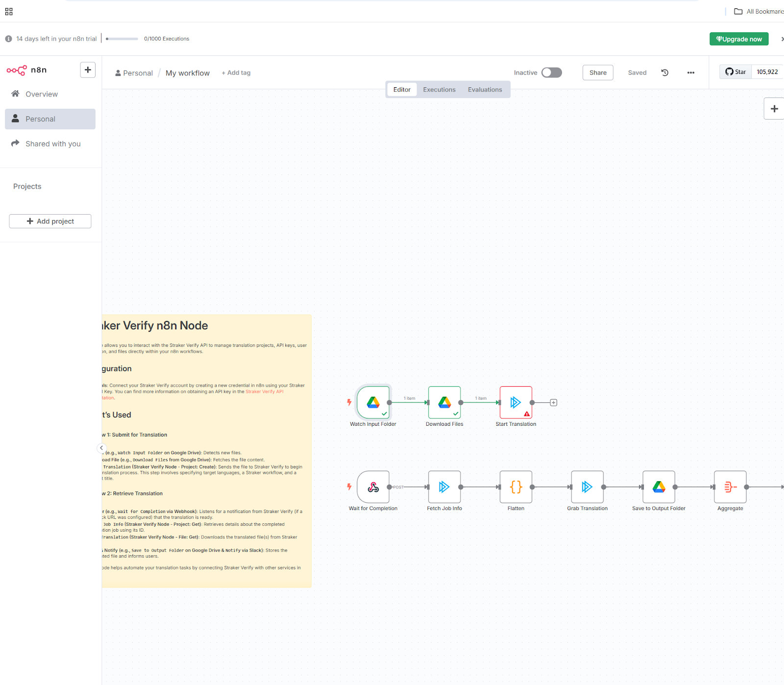Click the GitHub star count 105,922
784x685 pixels.
[767, 72]
